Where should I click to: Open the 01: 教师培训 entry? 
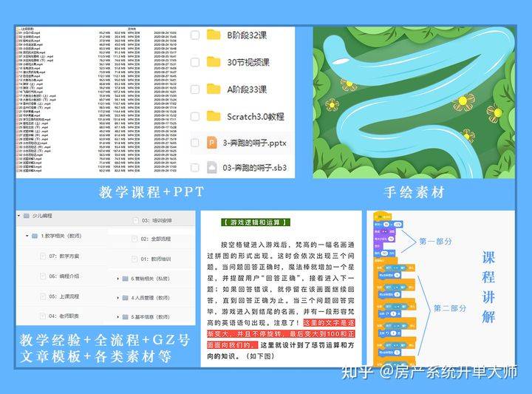tap(156, 259)
